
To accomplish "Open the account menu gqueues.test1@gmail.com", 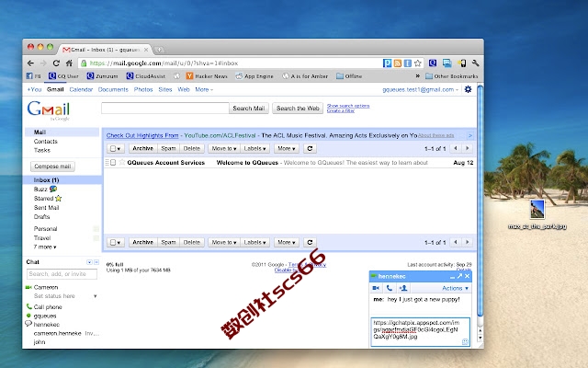I will click(420, 90).
